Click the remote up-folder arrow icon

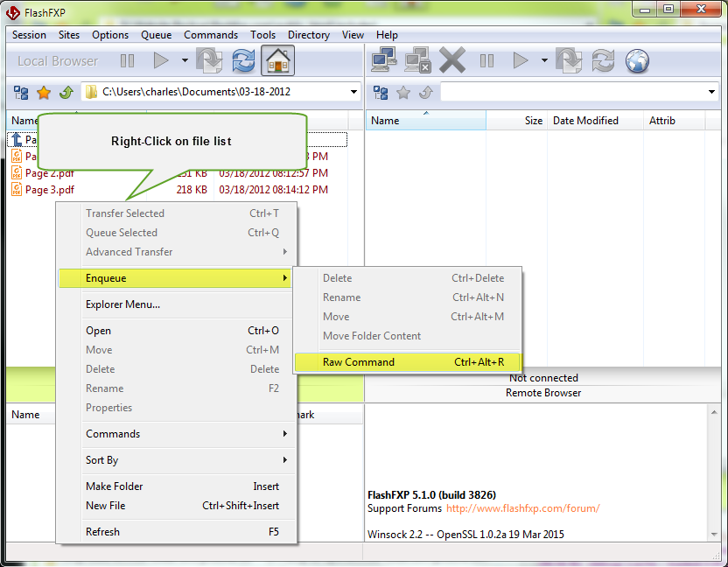(x=426, y=93)
